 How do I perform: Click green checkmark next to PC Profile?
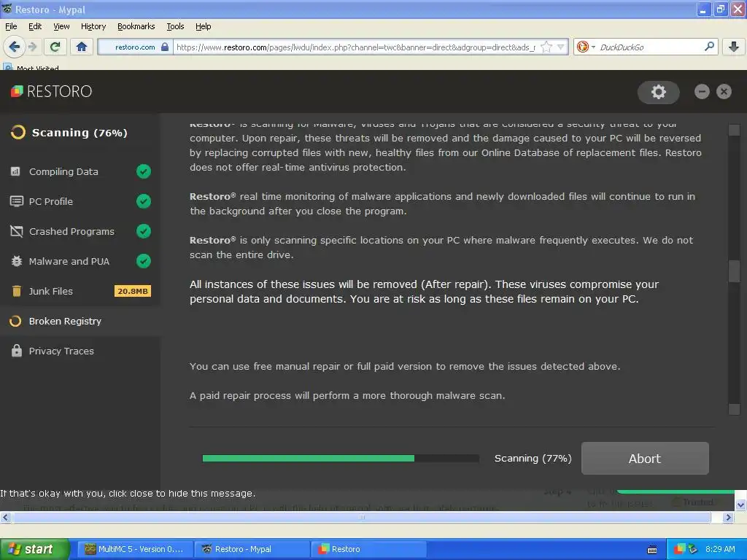(x=144, y=201)
